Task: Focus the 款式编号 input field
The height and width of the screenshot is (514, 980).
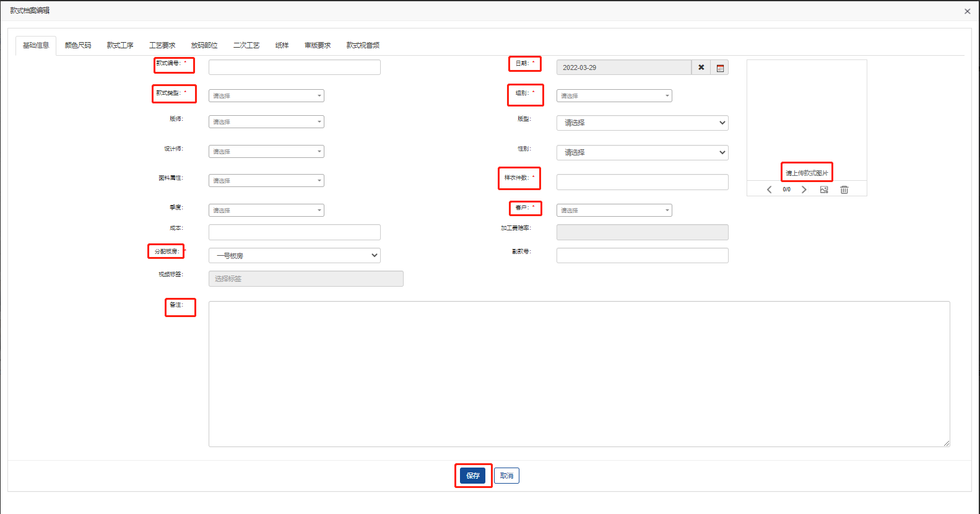Action: (294, 68)
